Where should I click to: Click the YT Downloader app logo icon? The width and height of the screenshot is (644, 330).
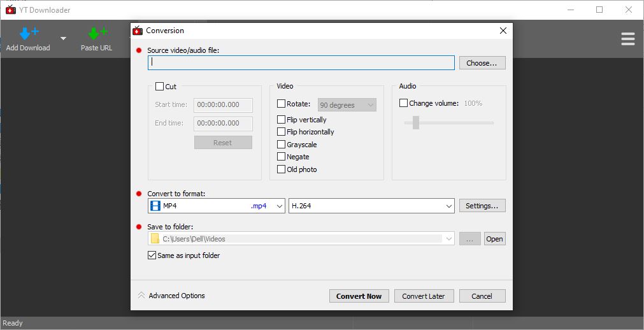coord(11,10)
